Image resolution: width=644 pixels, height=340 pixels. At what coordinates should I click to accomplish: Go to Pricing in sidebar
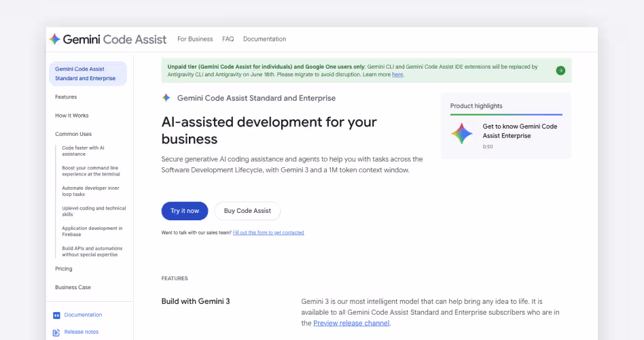pyautogui.click(x=64, y=269)
